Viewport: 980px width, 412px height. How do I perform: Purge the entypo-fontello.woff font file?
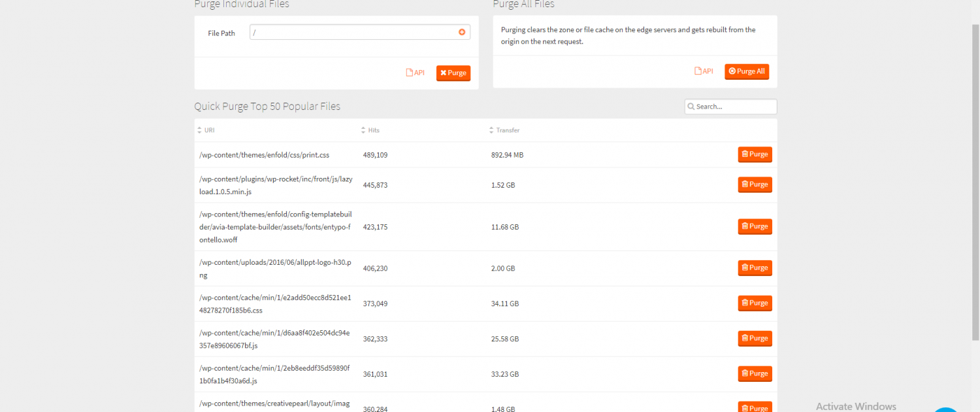(x=755, y=226)
